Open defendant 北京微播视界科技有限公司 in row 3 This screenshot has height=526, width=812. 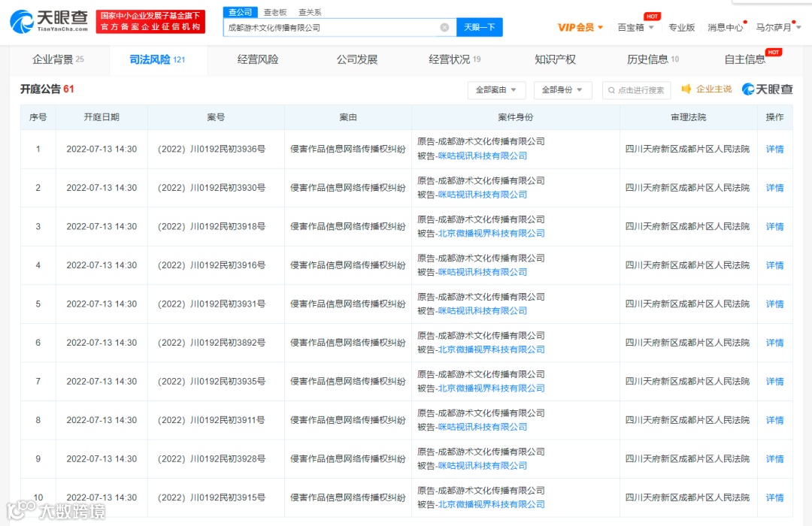(492, 234)
